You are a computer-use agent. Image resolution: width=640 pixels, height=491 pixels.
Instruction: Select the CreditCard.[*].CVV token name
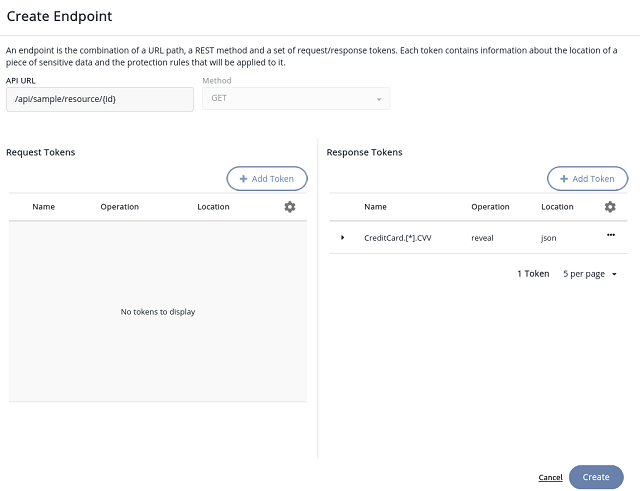point(397,238)
